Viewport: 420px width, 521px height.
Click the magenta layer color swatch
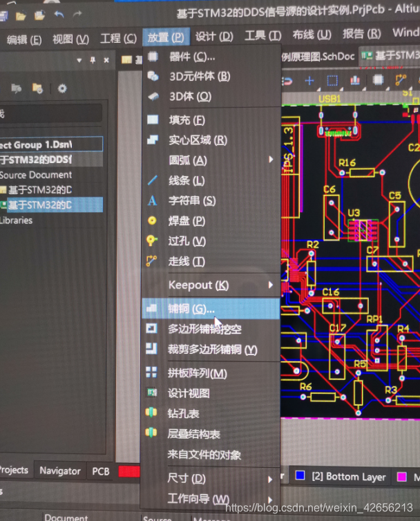(x=401, y=477)
